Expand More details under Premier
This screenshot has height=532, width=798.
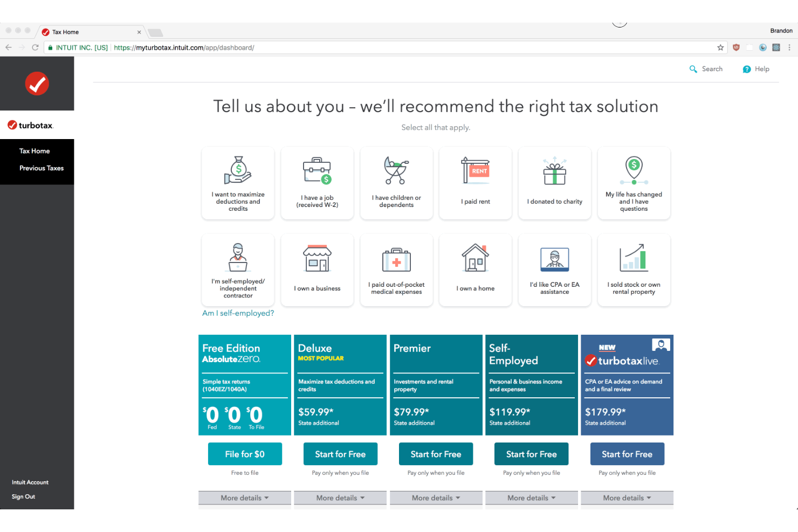coord(436,498)
